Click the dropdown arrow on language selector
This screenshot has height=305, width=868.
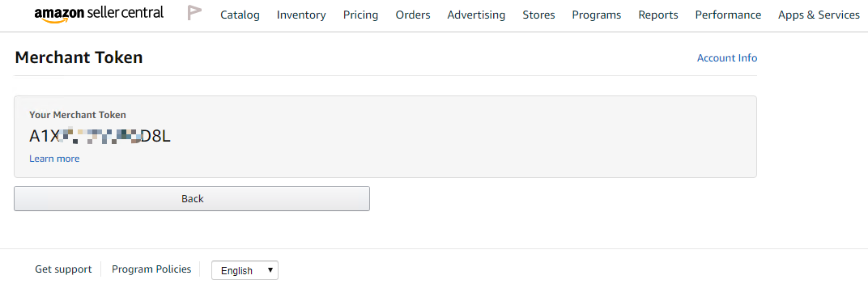pyautogui.click(x=270, y=270)
